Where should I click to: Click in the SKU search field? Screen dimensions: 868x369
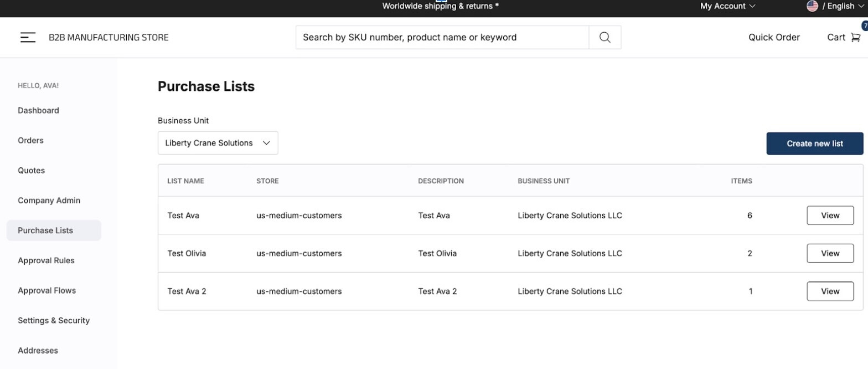(442, 38)
